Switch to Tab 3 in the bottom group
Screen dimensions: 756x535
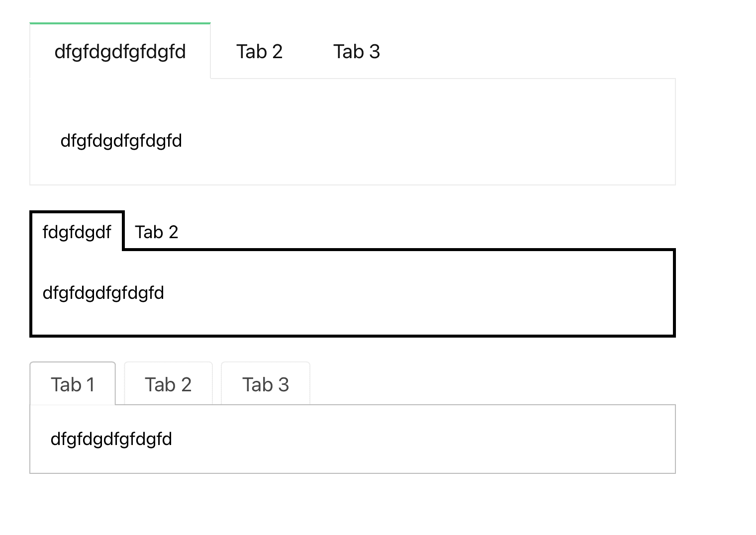(x=265, y=383)
